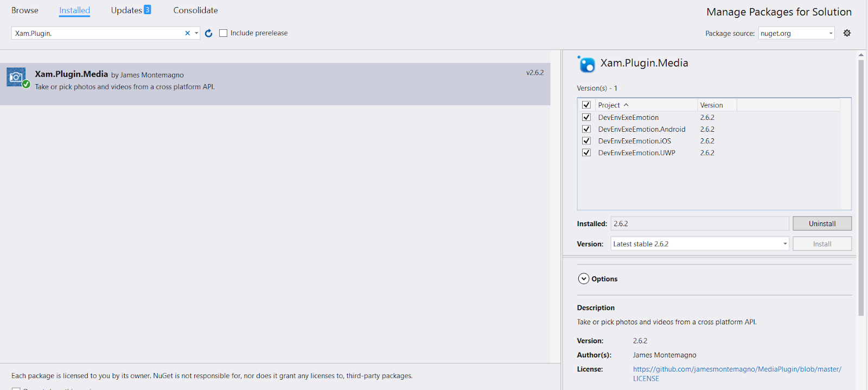Click the 2.6.2 version cell for DevEnvExeEmotion.UWP

[x=707, y=153]
